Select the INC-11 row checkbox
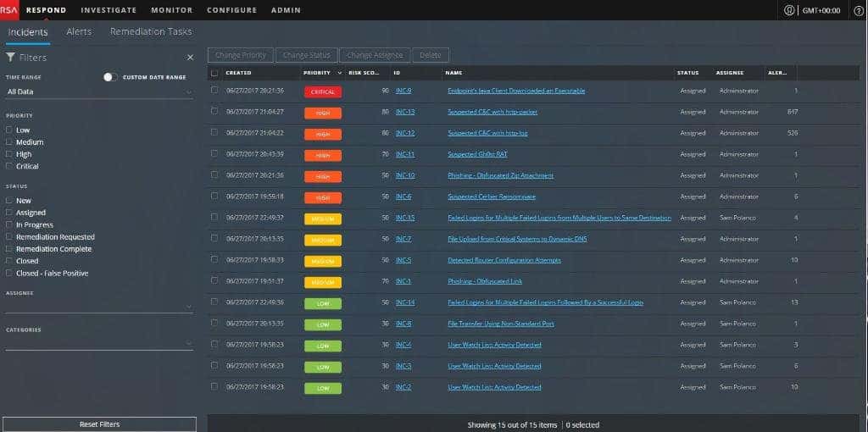The height and width of the screenshot is (432, 868). point(214,154)
